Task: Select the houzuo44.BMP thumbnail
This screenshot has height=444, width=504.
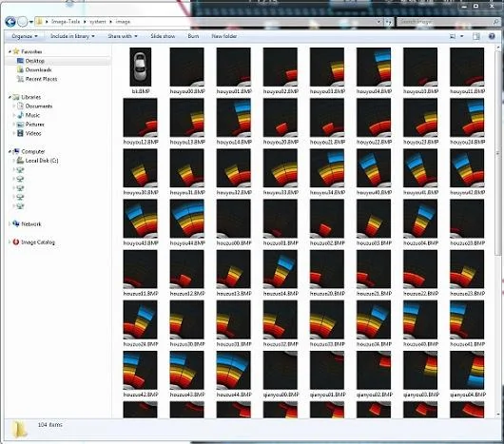Action: pyautogui.click(x=233, y=370)
